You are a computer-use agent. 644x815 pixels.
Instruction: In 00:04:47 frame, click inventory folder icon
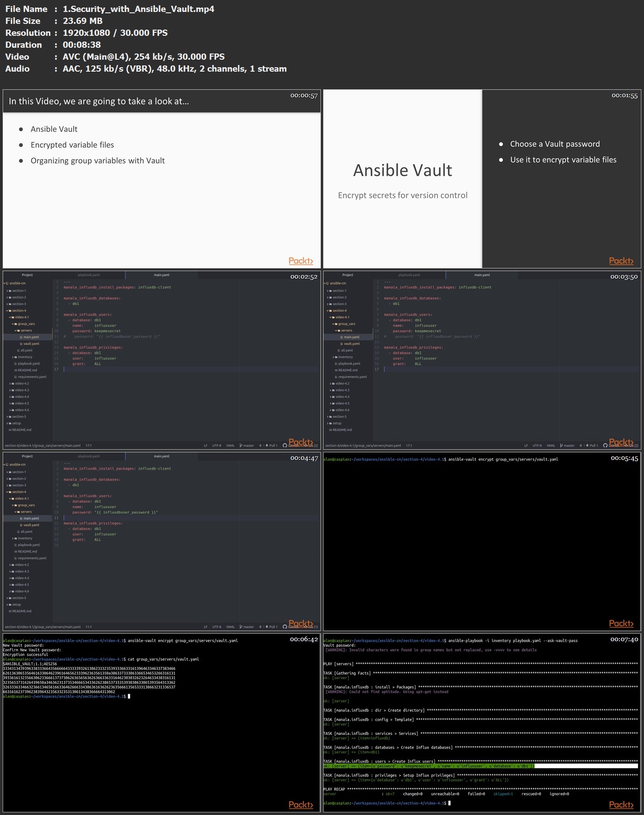(16, 539)
